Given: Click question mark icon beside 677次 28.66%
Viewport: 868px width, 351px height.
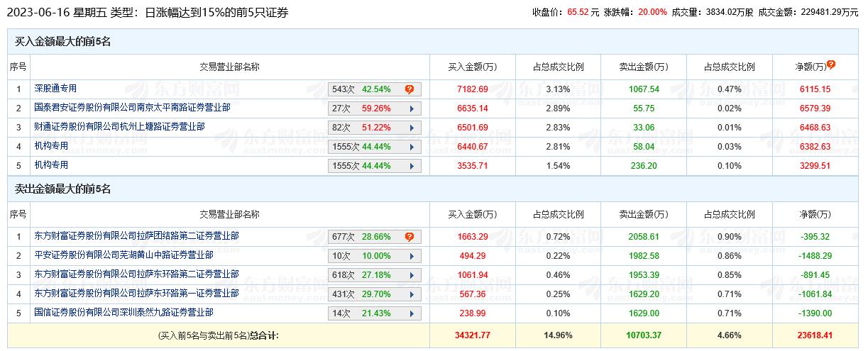Looking at the screenshot, I should click(x=410, y=237).
